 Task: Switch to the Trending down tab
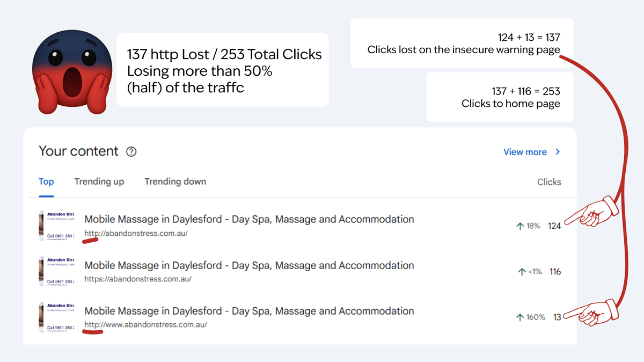click(x=175, y=182)
